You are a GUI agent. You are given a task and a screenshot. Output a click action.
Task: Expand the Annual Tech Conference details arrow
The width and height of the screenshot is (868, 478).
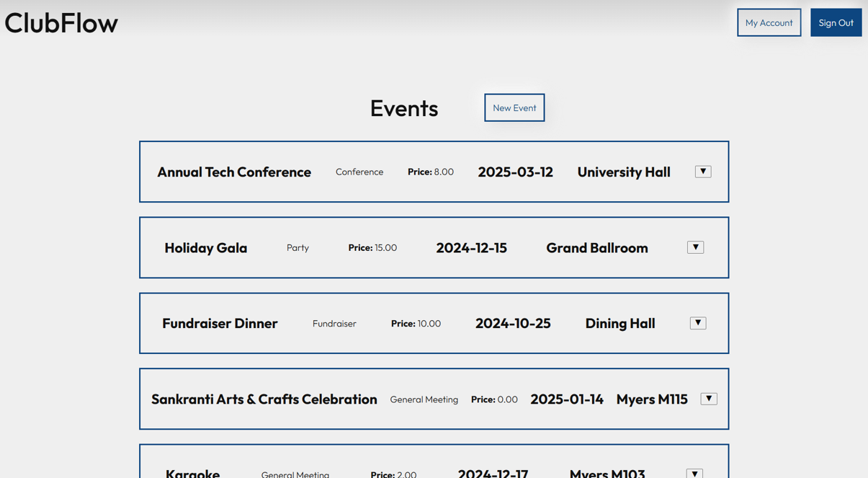coord(703,172)
